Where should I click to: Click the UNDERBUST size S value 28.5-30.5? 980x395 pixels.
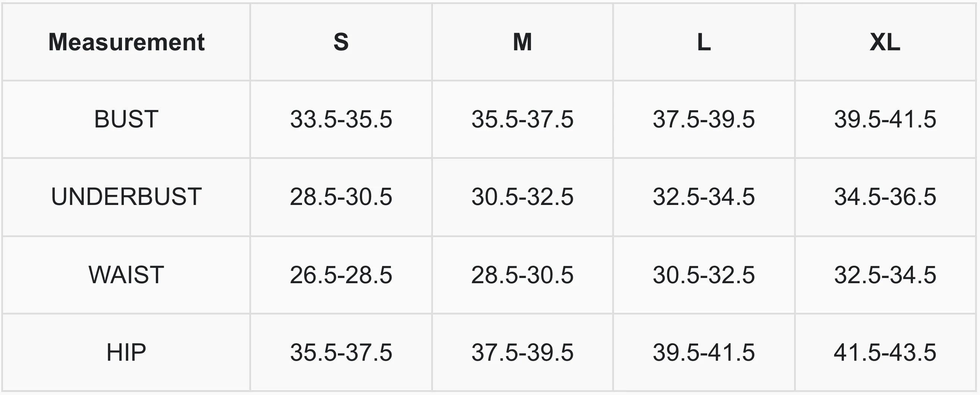point(341,197)
